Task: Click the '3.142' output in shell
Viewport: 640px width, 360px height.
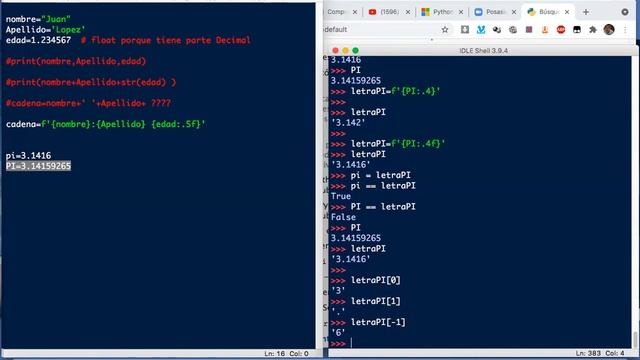Action: coord(348,123)
